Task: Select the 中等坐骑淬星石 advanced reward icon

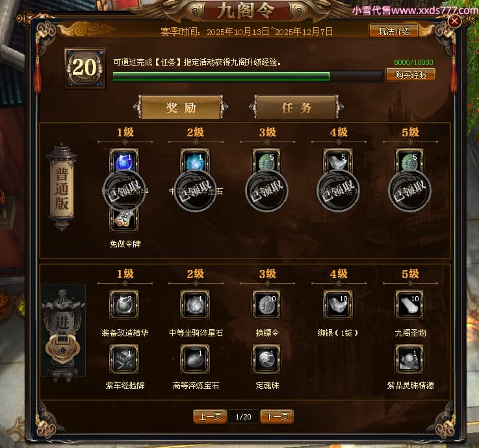Action: point(195,305)
